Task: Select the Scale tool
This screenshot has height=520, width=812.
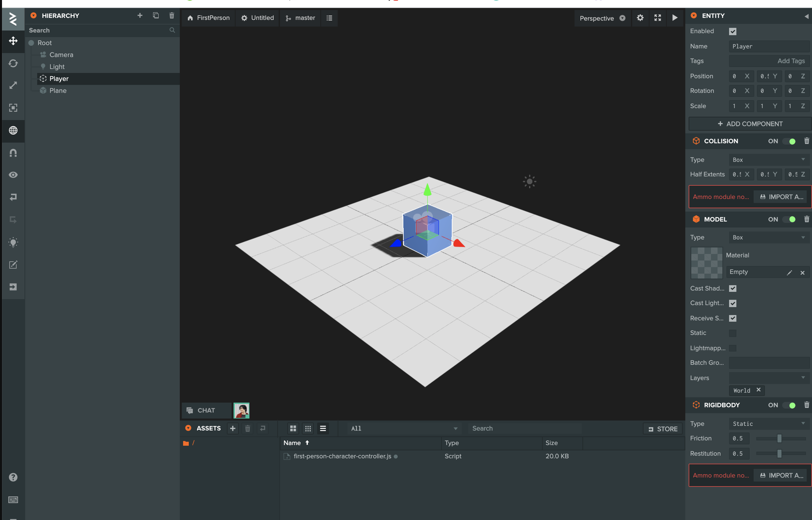Action: point(13,85)
